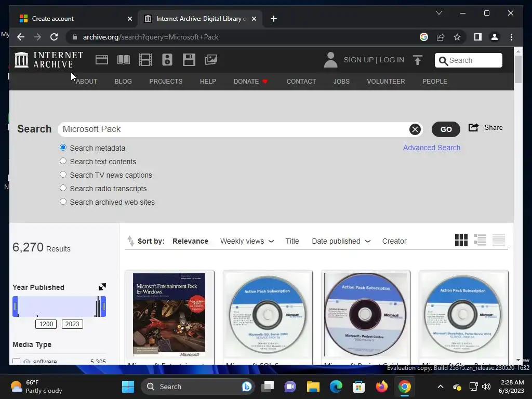Bookmark this page with the star
Viewport: 532px width, 399px height.
[457, 37]
